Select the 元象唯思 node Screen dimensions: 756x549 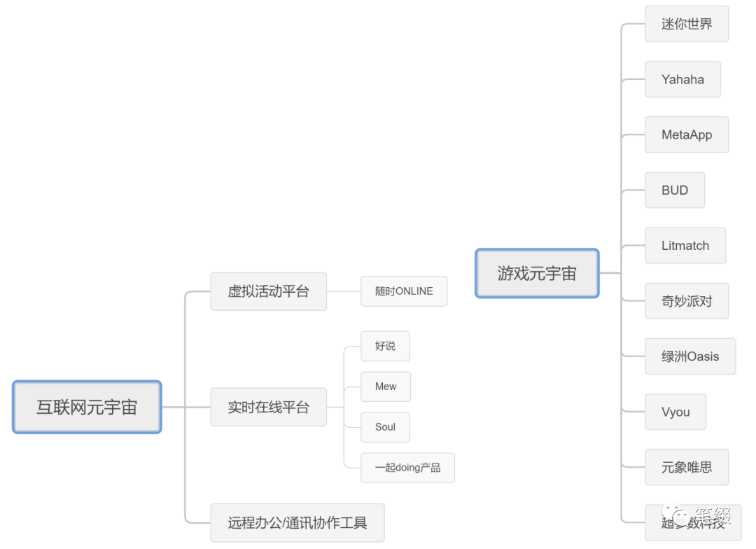pos(687,468)
